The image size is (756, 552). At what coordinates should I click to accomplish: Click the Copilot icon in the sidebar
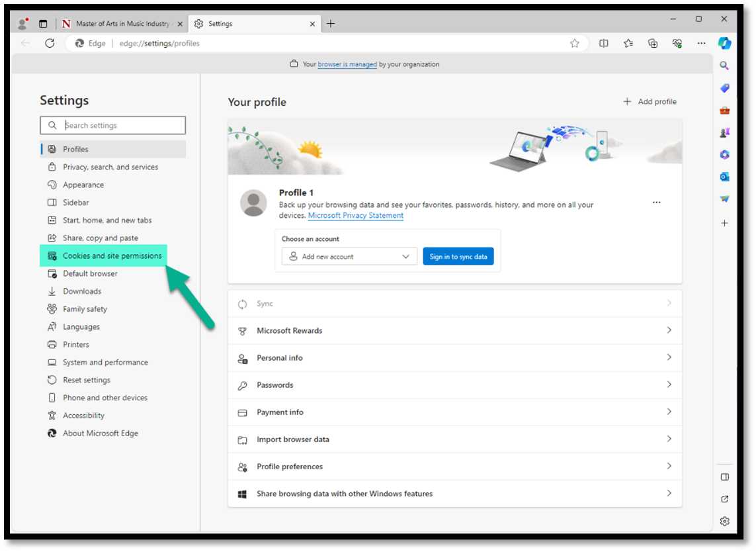pyautogui.click(x=725, y=44)
